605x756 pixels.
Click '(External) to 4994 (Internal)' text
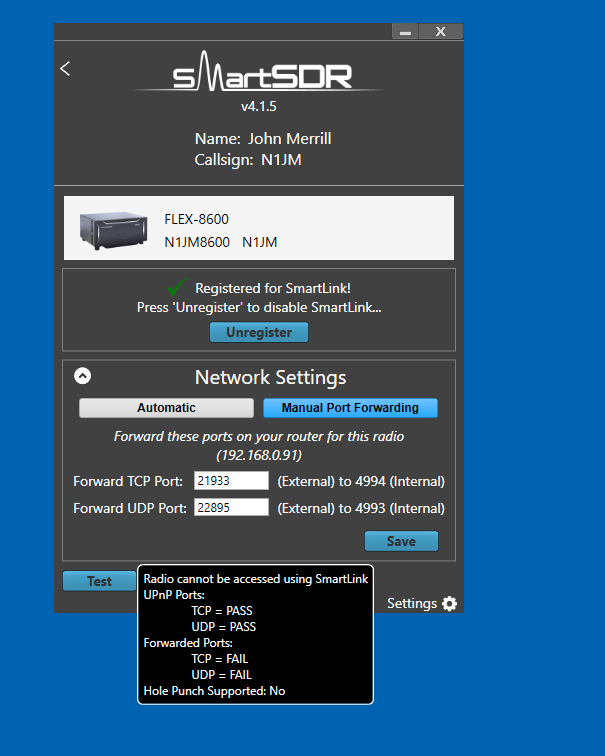[361, 481]
